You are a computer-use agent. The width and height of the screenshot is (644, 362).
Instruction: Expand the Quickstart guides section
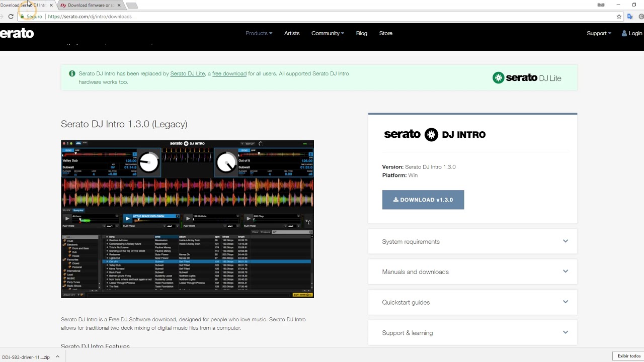[x=472, y=302]
